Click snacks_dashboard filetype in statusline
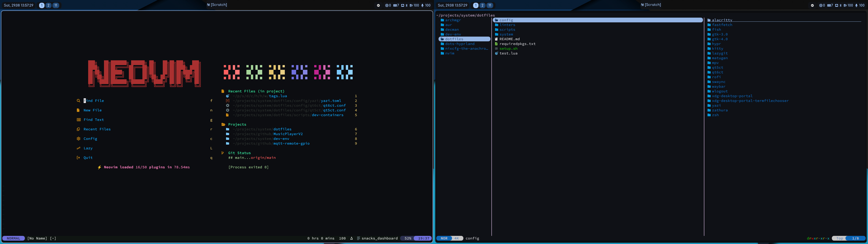This screenshot has height=244, width=868. [x=380, y=238]
